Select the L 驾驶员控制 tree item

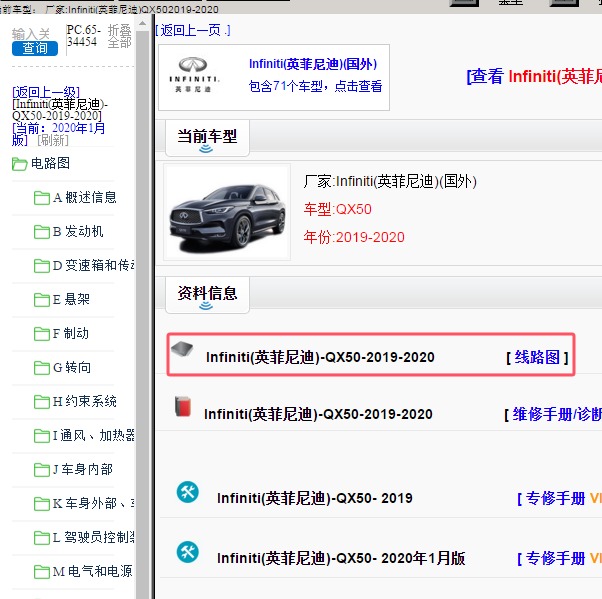(93, 537)
